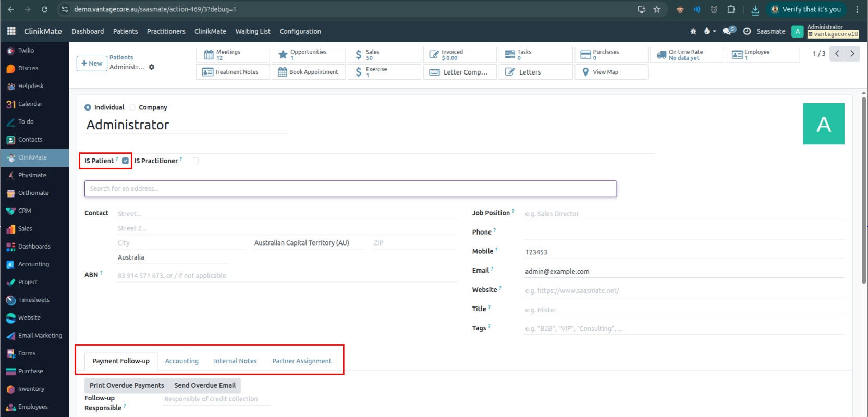Open Meetings calendar stat button
The height and width of the screenshot is (417, 868).
tap(233, 55)
